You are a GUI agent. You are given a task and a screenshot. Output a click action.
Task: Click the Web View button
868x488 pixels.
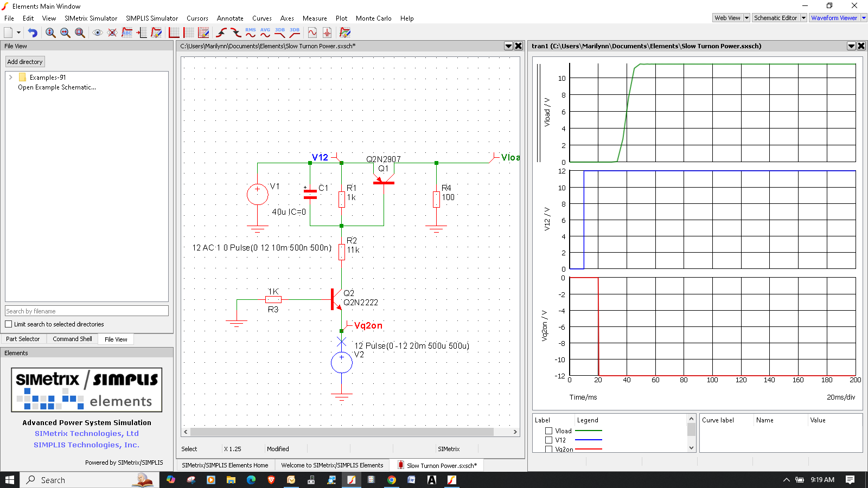[727, 18]
